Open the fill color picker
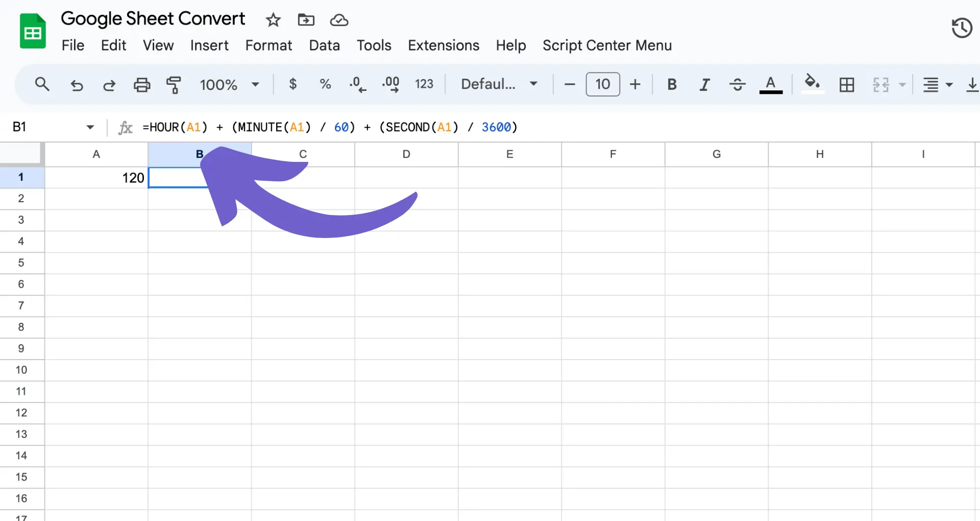Image resolution: width=980 pixels, height=521 pixels. click(812, 84)
